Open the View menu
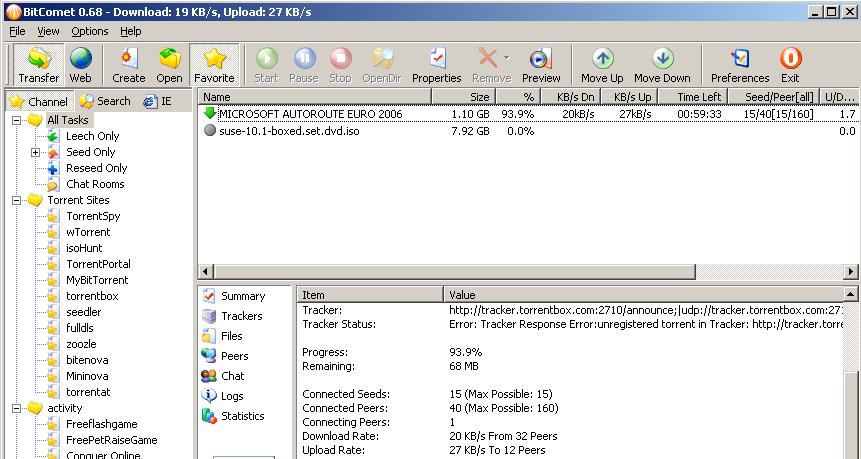 coord(48,31)
